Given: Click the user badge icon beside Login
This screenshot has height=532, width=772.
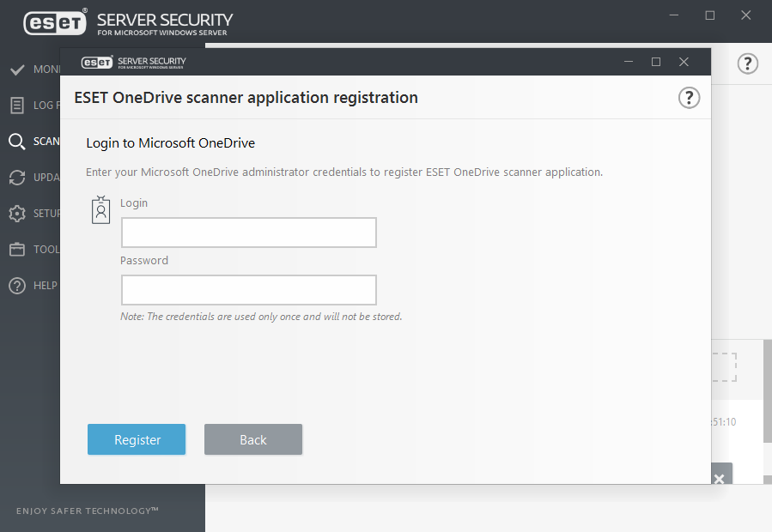Looking at the screenshot, I should 101,210.
